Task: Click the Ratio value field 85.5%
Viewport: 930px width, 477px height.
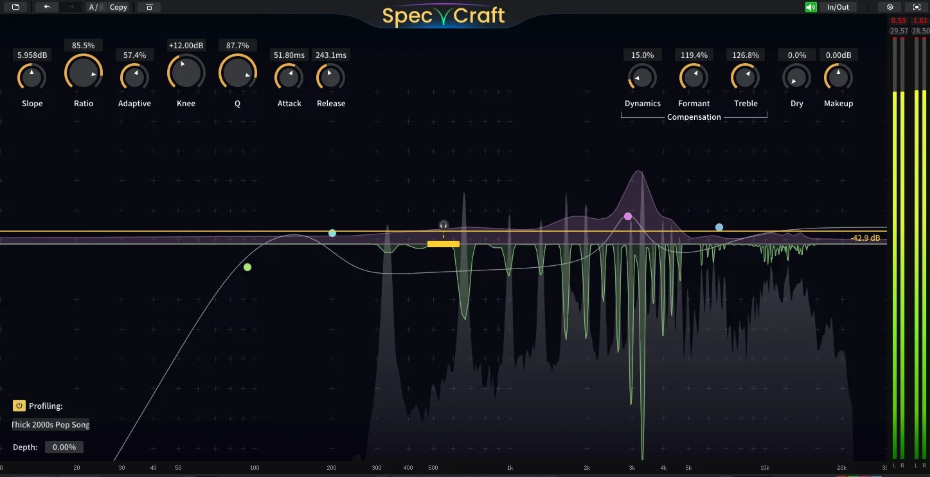Action: tap(84, 45)
